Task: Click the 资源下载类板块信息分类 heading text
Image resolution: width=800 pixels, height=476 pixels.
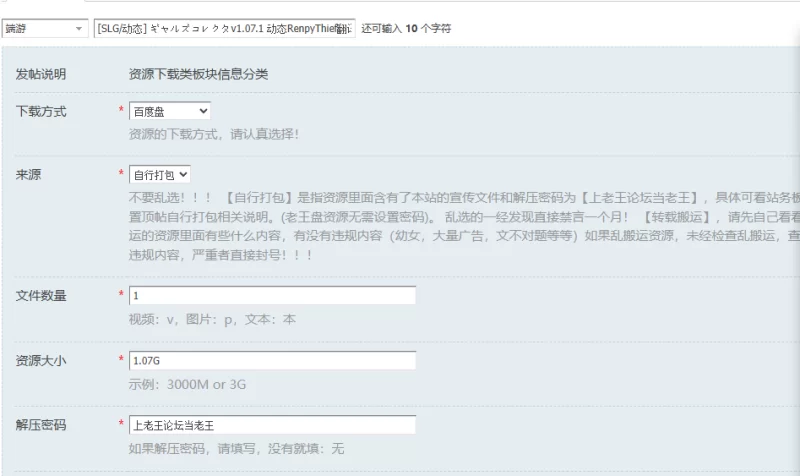Action: [x=198, y=74]
